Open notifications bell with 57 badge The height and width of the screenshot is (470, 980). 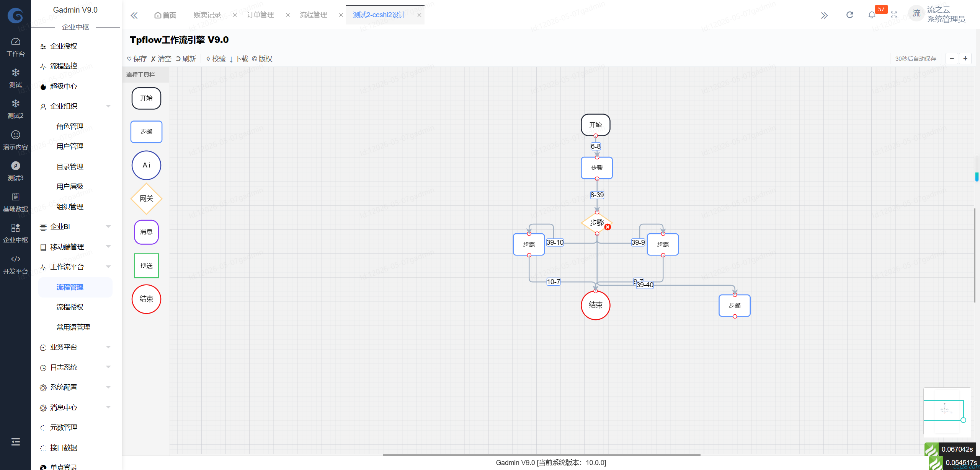(x=872, y=15)
